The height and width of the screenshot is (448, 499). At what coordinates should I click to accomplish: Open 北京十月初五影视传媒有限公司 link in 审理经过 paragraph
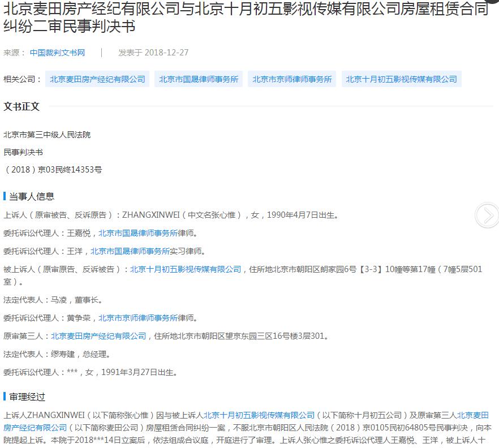pyautogui.click(x=259, y=415)
